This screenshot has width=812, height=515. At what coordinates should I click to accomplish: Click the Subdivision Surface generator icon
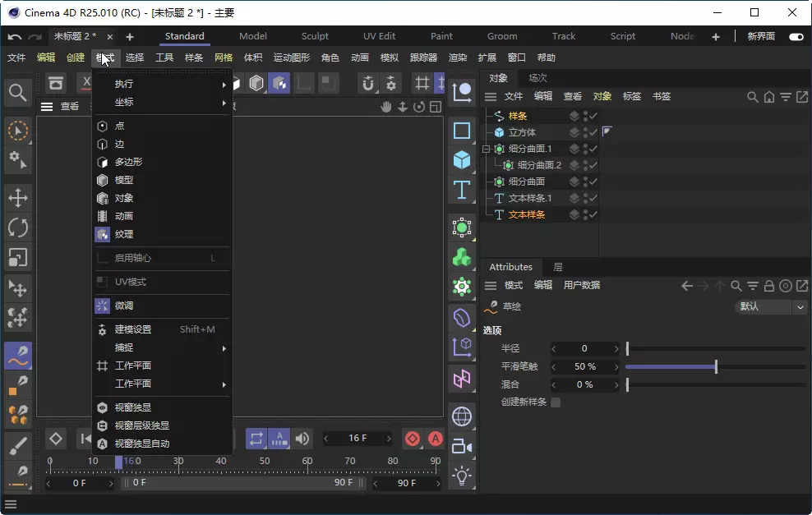pyautogui.click(x=461, y=228)
